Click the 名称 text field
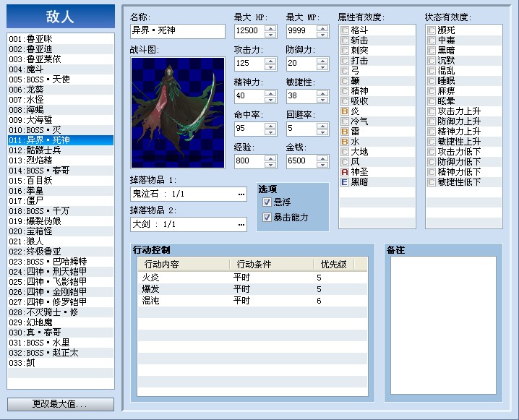 coord(178,31)
